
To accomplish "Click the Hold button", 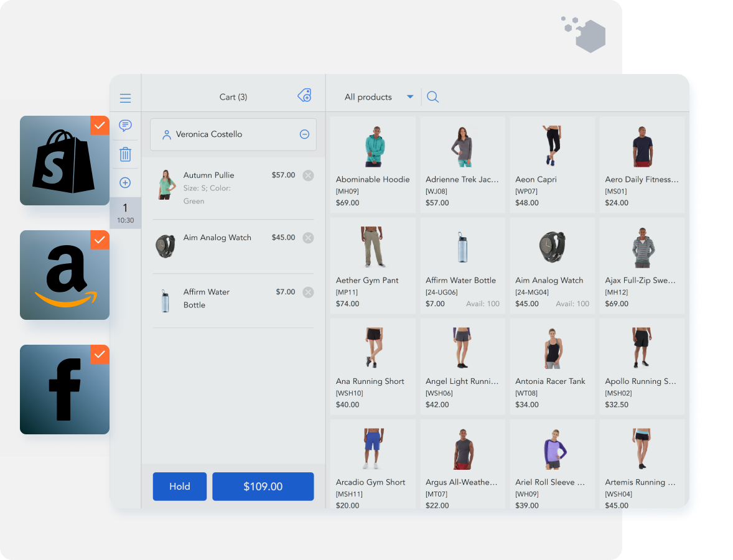I will [x=179, y=486].
